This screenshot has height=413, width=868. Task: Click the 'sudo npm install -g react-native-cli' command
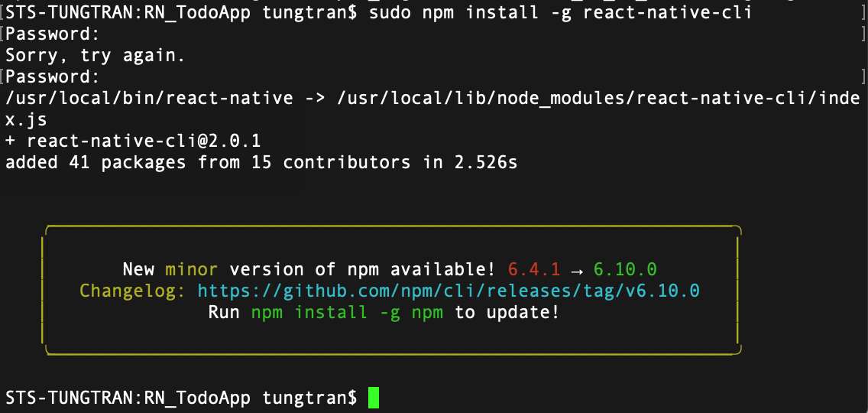(x=559, y=13)
